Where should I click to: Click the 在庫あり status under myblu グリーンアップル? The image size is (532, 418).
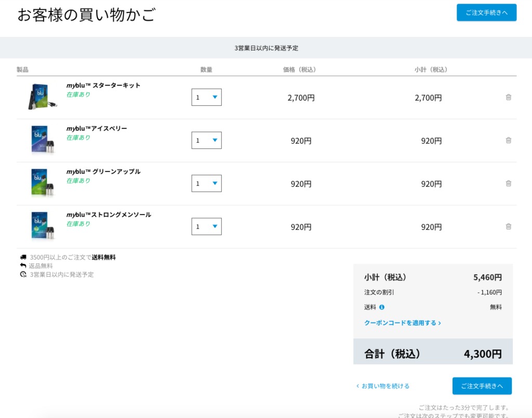pos(78,181)
